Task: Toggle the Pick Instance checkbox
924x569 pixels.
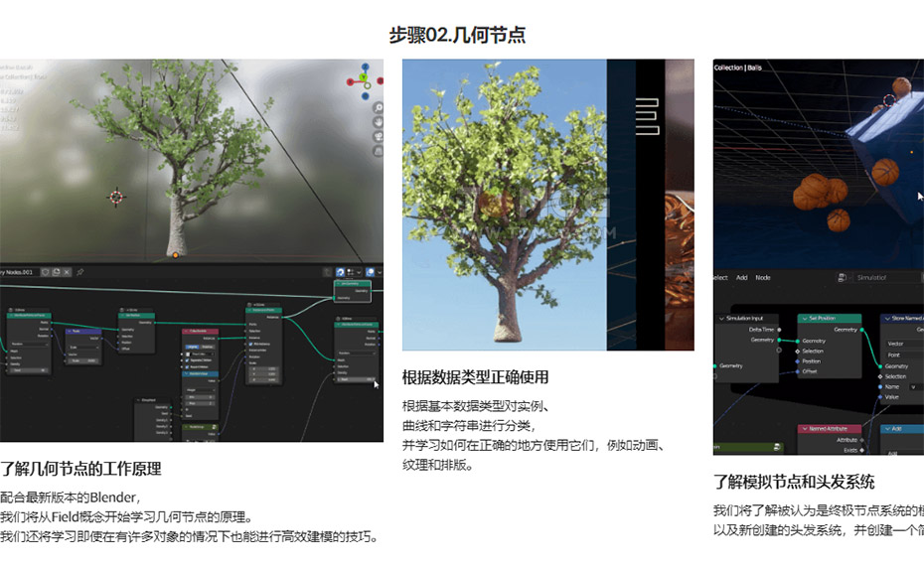Action: (251, 344)
